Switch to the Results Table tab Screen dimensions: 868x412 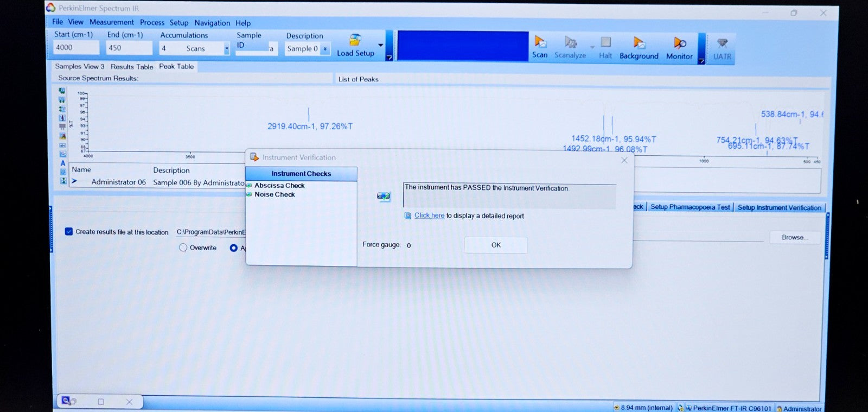[132, 67]
